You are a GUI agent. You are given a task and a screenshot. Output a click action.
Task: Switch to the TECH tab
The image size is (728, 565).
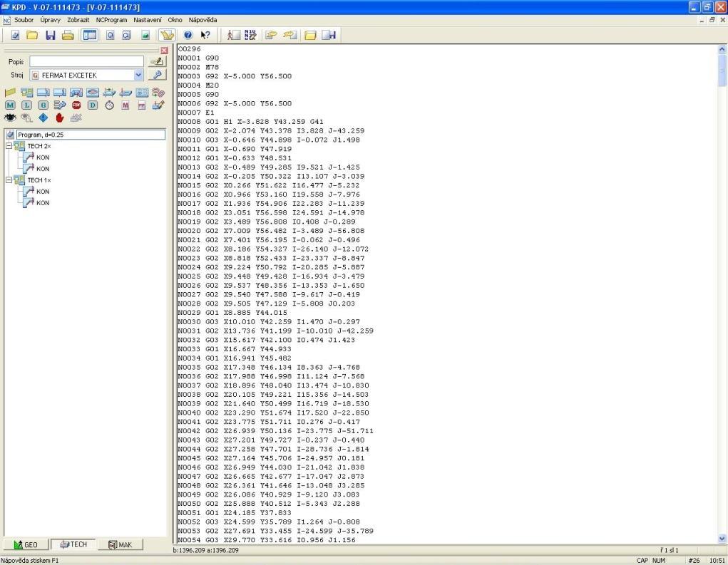pyautogui.click(x=73, y=544)
